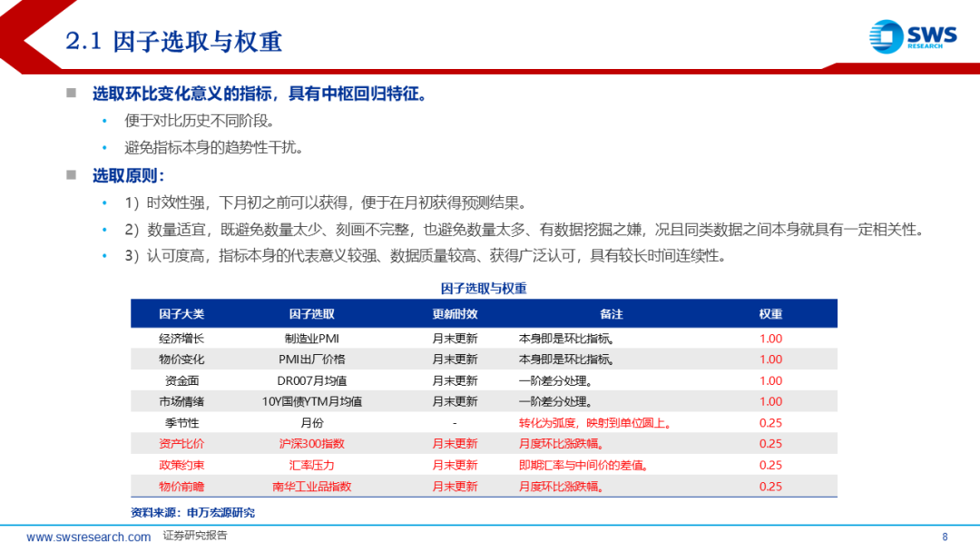Click the 资产比价 cell

click(181, 444)
